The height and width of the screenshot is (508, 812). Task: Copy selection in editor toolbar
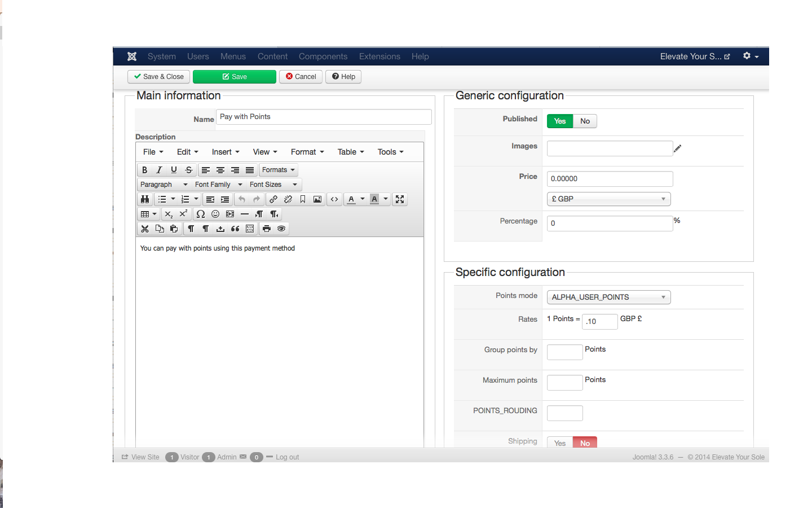(160, 229)
